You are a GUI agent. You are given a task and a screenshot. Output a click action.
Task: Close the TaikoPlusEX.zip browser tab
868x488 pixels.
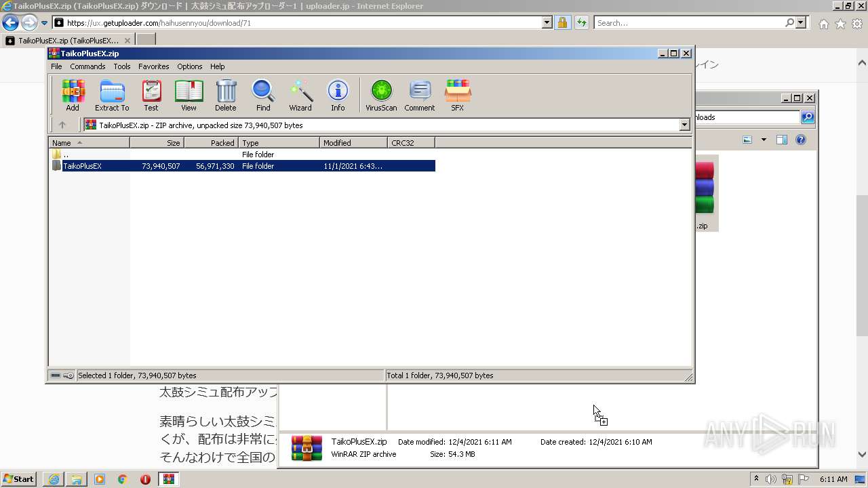click(127, 41)
